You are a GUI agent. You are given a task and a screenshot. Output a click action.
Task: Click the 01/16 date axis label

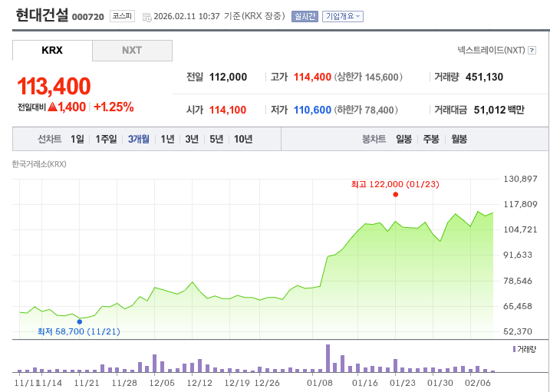coord(365,383)
